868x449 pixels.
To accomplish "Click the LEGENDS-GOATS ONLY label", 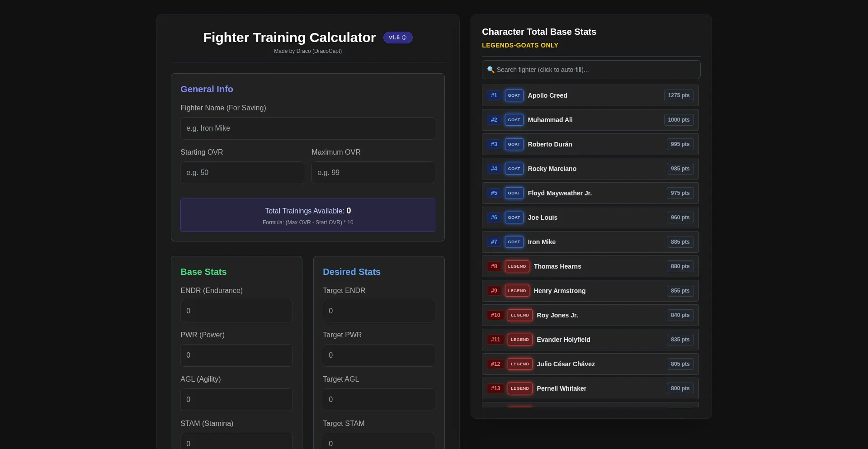I will click(520, 45).
